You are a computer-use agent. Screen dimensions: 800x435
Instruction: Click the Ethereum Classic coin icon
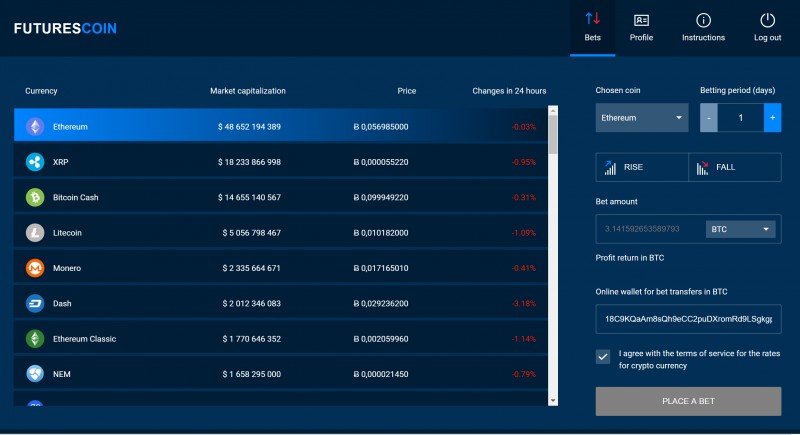click(35, 339)
